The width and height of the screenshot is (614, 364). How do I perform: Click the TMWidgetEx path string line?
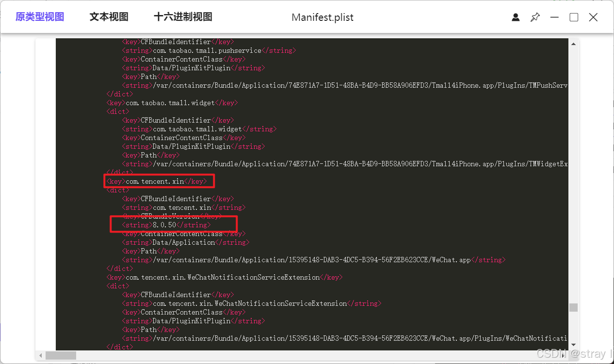[x=344, y=164]
